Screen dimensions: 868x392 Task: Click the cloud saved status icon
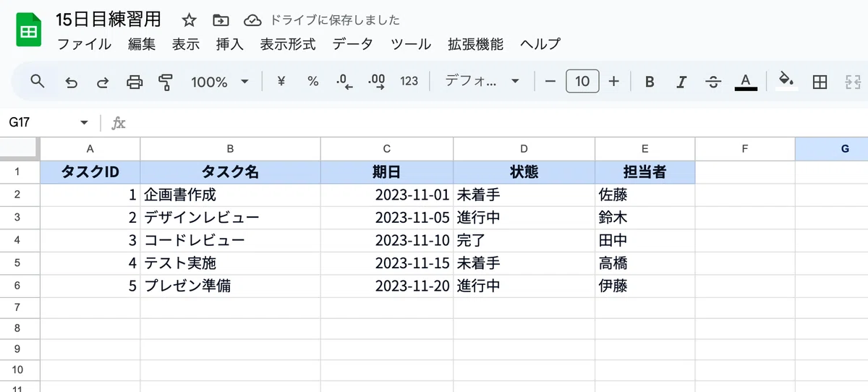(252, 20)
